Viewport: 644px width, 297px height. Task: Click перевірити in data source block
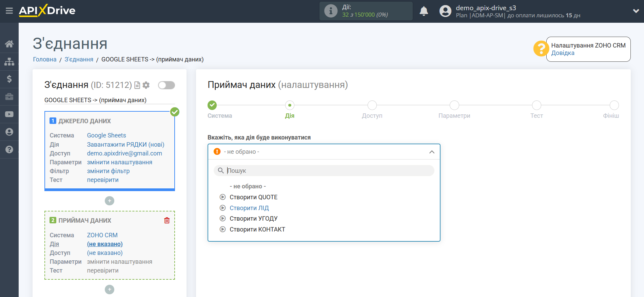click(103, 180)
